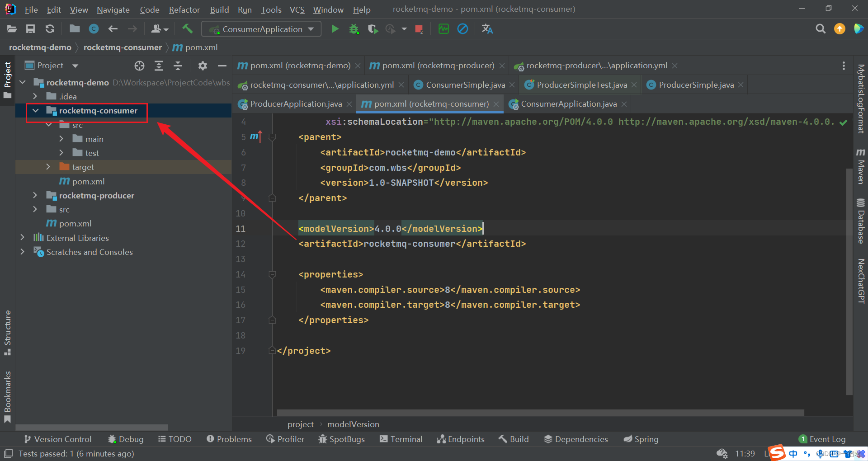Open the Event Log
Image resolution: width=868 pixels, height=461 pixels.
tap(822, 439)
